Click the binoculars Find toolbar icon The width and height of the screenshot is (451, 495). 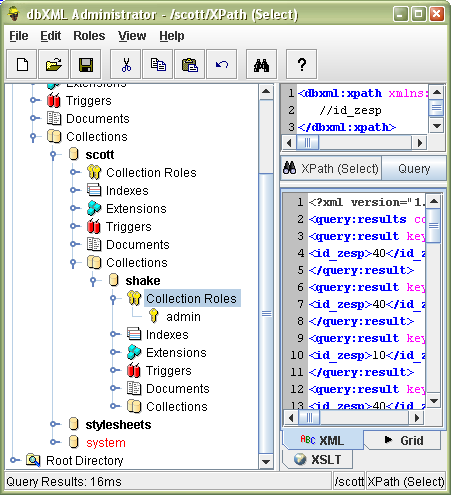coord(261,64)
